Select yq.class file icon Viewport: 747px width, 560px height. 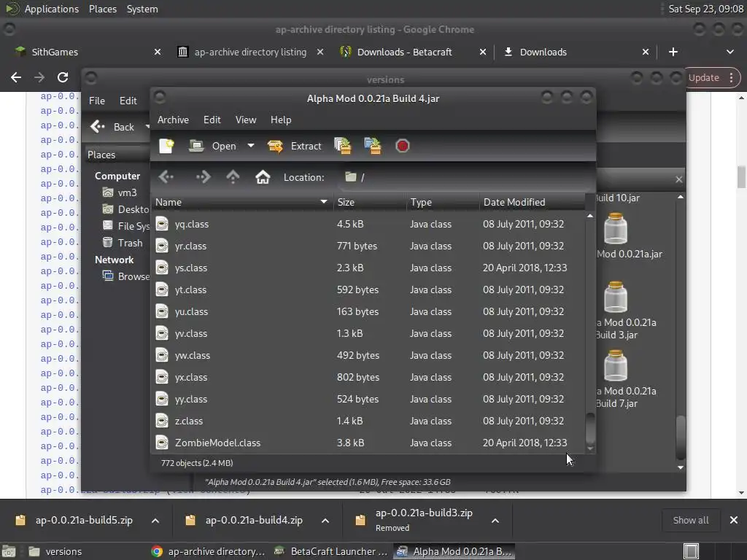(162, 224)
